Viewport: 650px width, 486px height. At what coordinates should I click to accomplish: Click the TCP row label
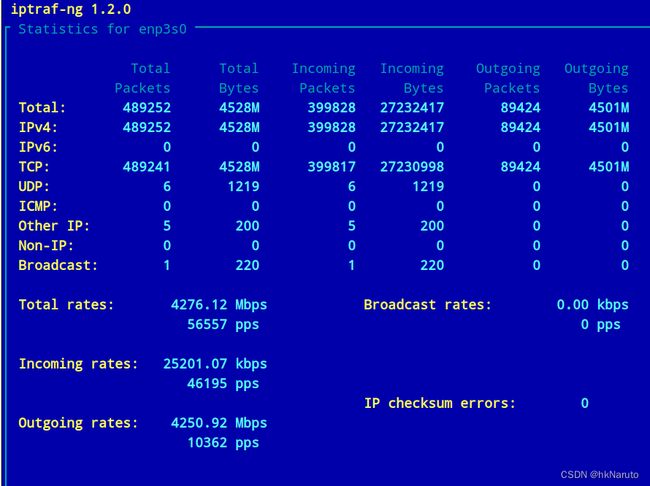coord(34,167)
